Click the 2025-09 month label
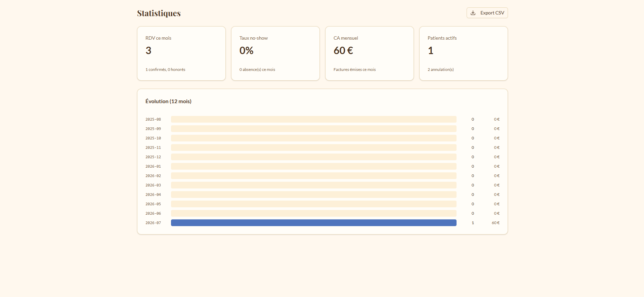The height and width of the screenshot is (297, 644). pos(153,129)
